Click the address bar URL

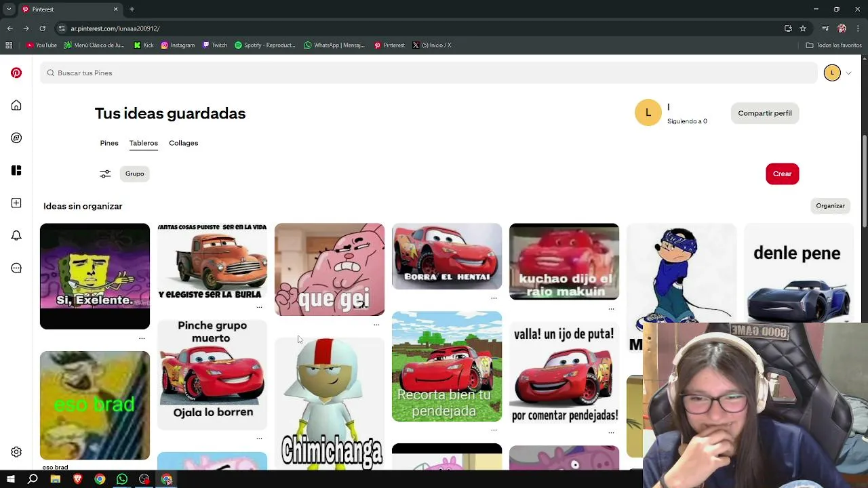pyautogui.click(x=115, y=28)
